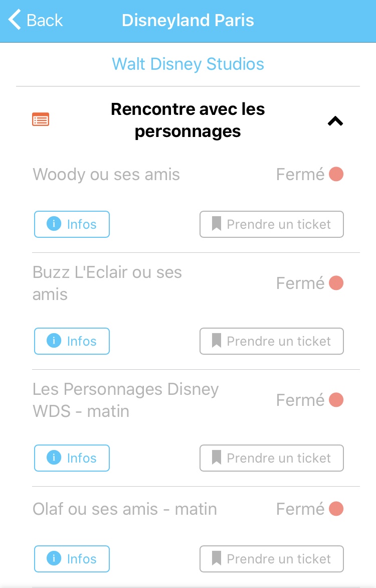Tap the Disneyland Paris header title

click(188, 21)
